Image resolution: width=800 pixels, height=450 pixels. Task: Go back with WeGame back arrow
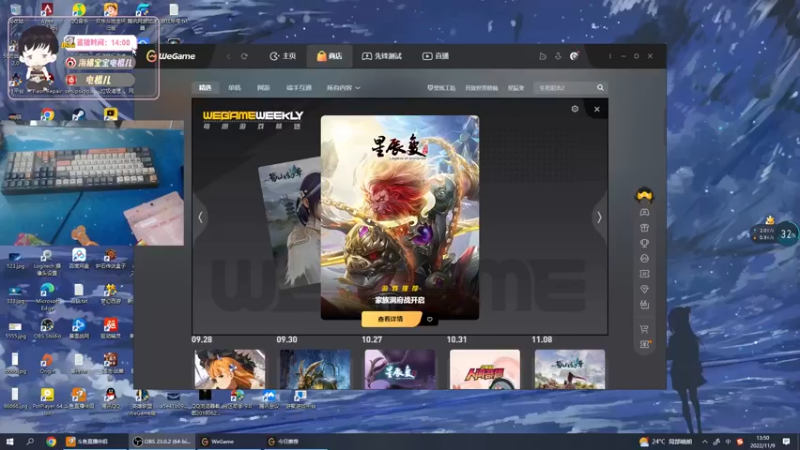tap(228, 56)
